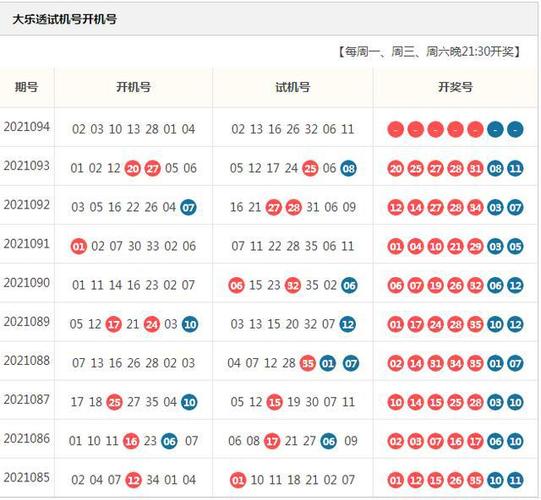Click red ball 19 in 2021090 开奖号 cell
Image resolution: width=541 pixels, height=500 pixels.
coord(435,285)
